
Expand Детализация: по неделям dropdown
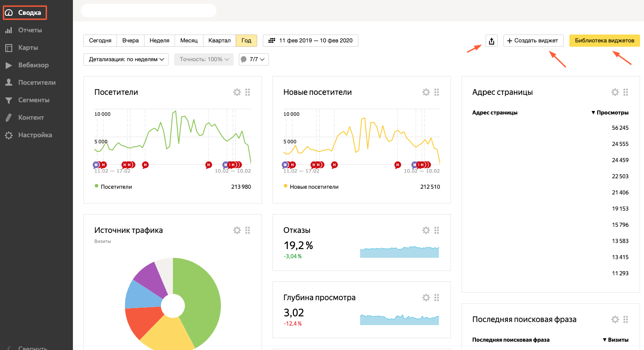click(126, 59)
